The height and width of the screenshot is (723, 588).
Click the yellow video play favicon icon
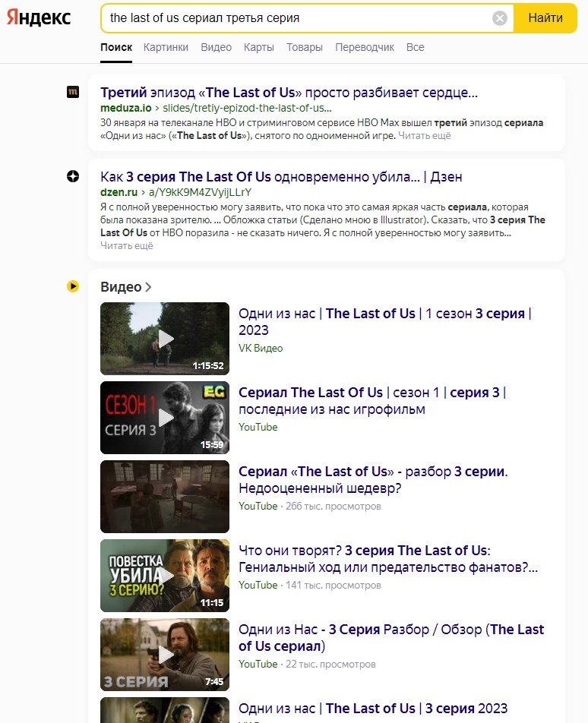coord(73,286)
